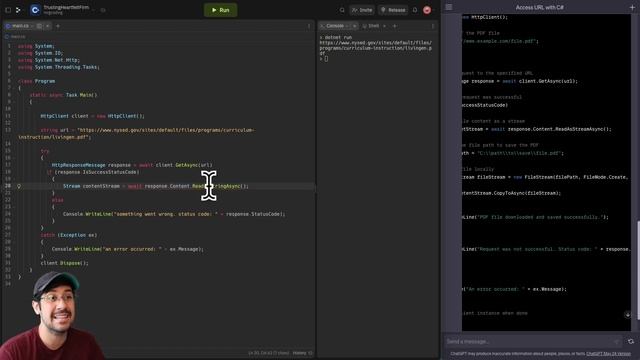Select the 'Access URL with C#' chat title
Viewport: 640px width, 360px height.
click(540, 7)
